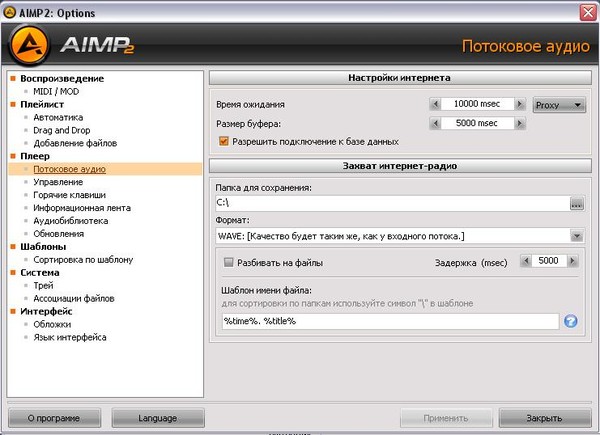
Task: Open Добавление файлов settings
Action: [x=75, y=143]
